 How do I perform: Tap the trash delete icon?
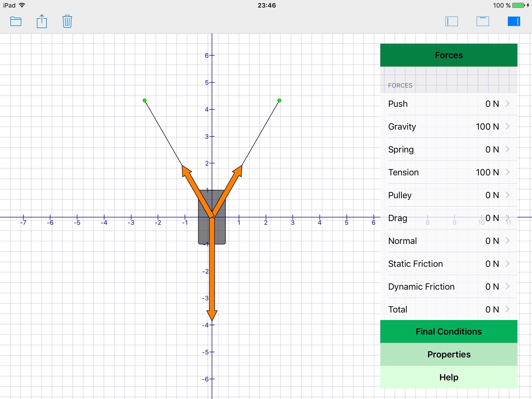(x=67, y=21)
